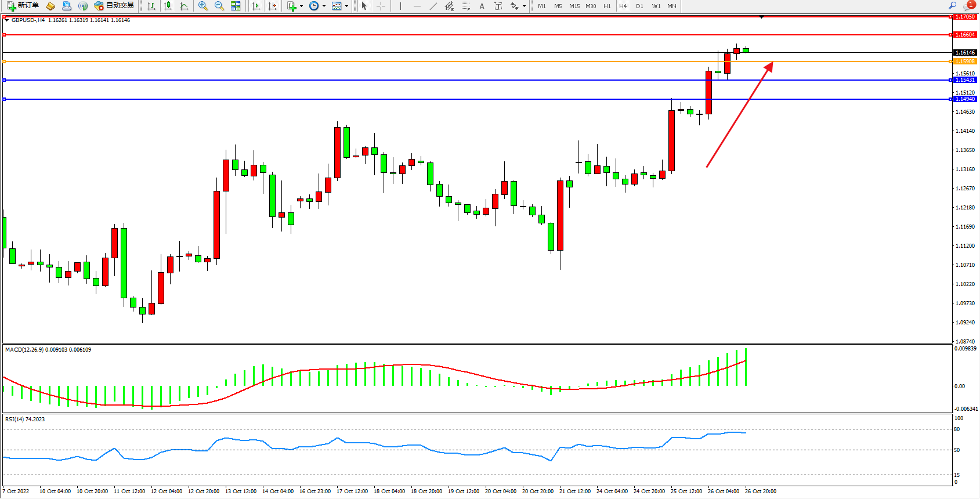Screen dimensions: 980x499
Task: Switch chart to bar chart mode
Action: click(151, 6)
